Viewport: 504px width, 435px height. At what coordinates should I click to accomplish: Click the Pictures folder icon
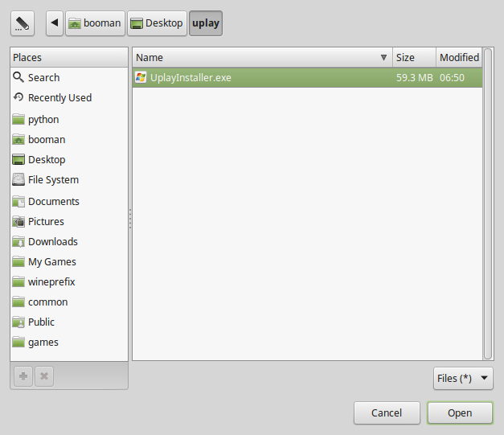pyautogui.click(x=18, y=221)
